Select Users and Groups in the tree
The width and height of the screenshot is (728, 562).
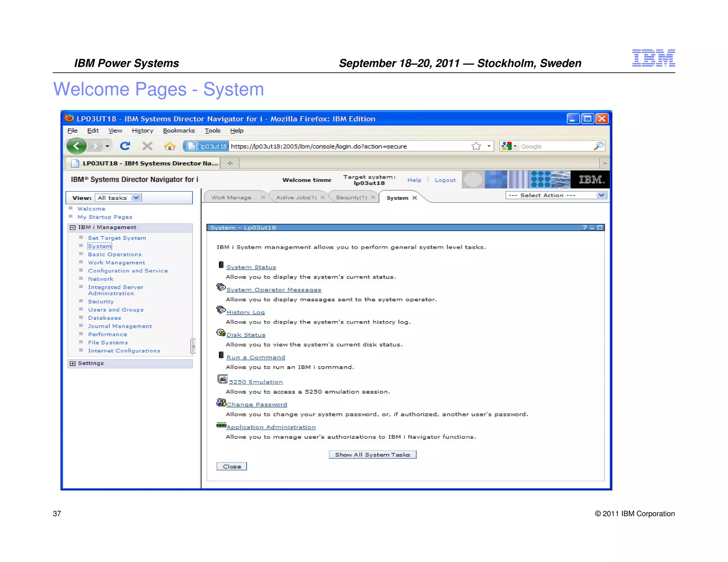tap(116, 310)
